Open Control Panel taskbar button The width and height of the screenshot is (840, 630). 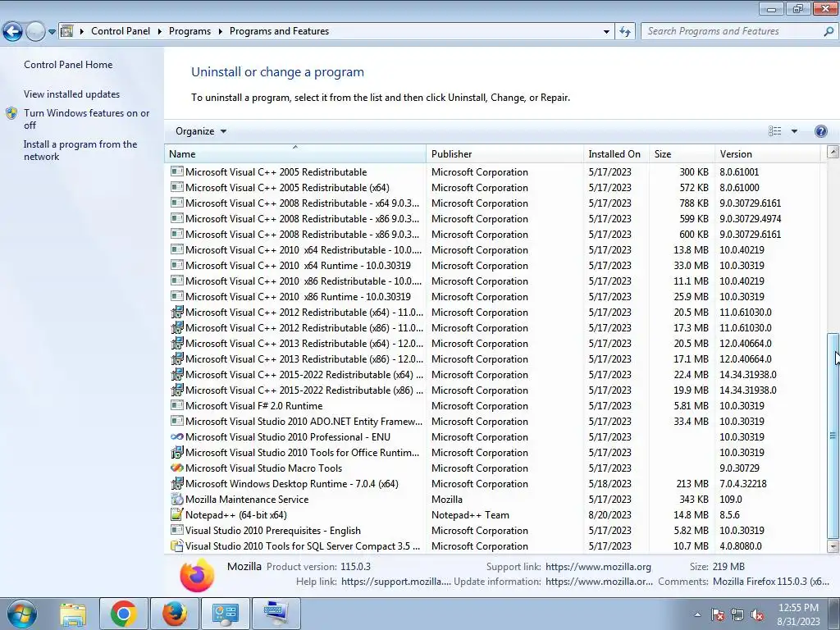226,614
